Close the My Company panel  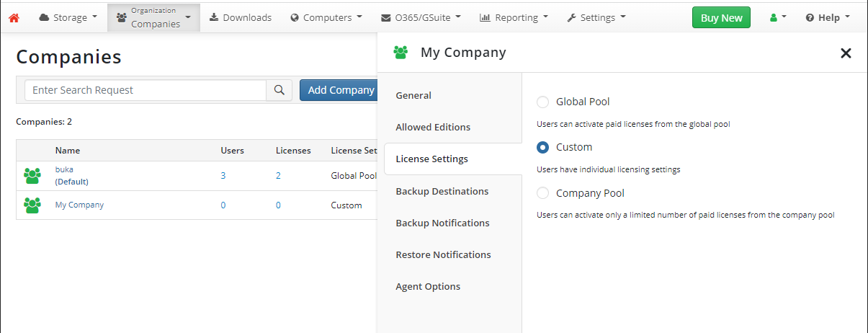click(846, 53)
